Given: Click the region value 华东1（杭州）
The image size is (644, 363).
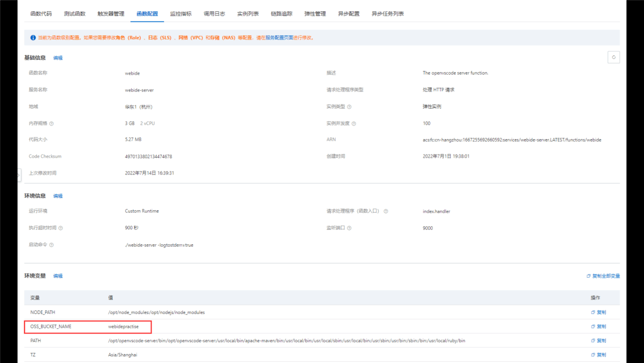Looking at the screenshot, I should click(139, 107).
